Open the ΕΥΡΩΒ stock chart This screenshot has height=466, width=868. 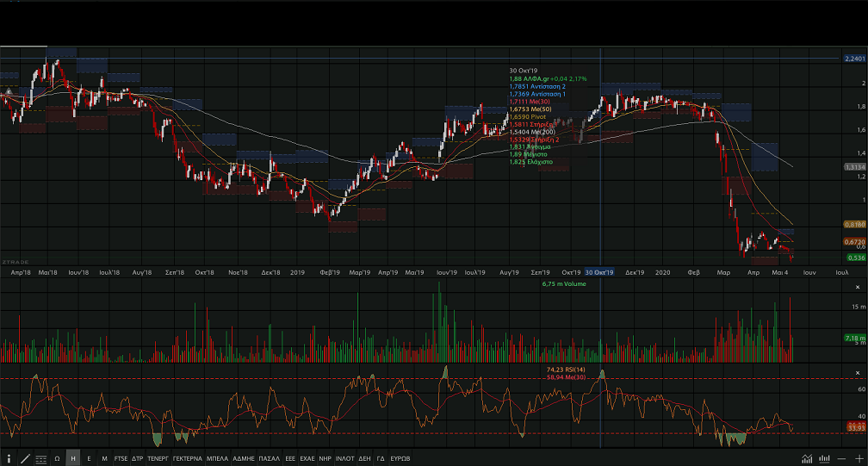pos(400,458)
